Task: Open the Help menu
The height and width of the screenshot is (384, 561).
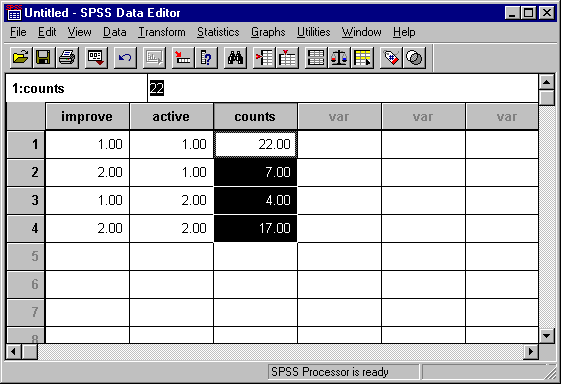Action: coord(404,32)
